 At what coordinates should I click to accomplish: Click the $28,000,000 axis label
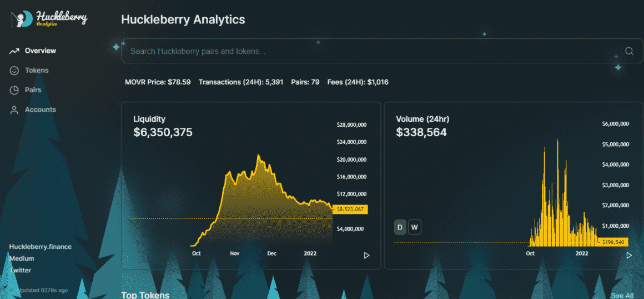click(351, 125)
